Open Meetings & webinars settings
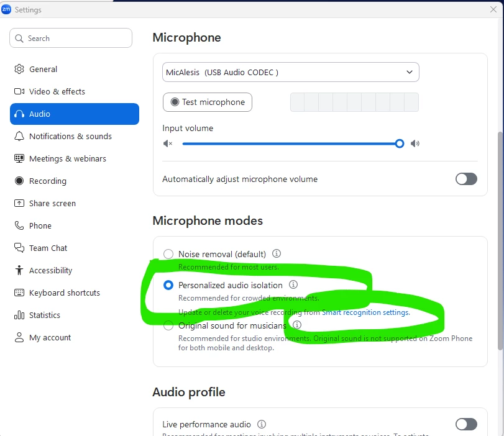 [75, 158]
